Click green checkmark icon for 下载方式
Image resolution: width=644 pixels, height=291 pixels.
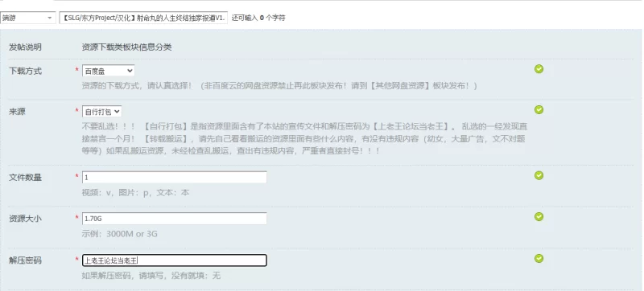click(539, 69)
